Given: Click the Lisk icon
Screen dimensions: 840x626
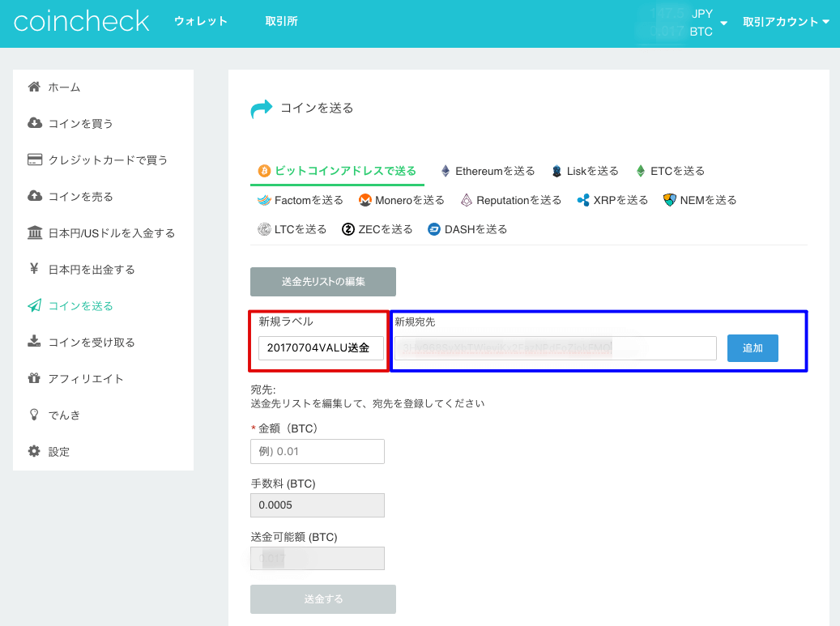Looking at the screenshot, I should click(x=557, y=171).
